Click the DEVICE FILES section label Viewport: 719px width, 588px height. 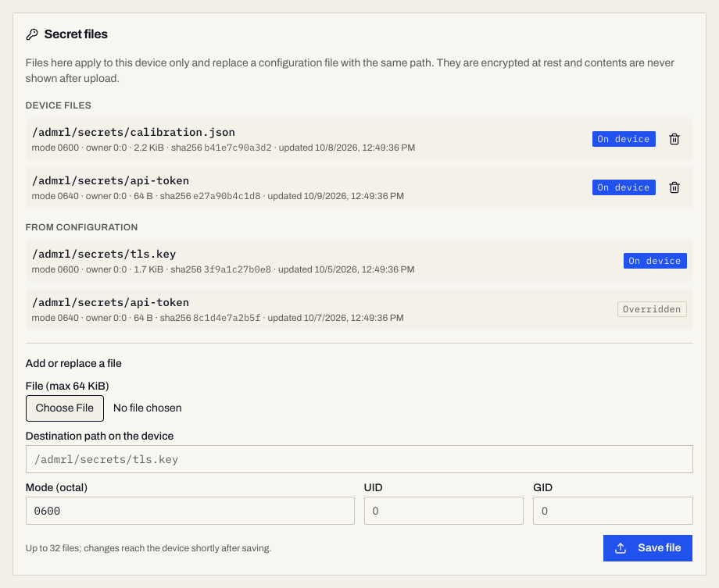59,105
